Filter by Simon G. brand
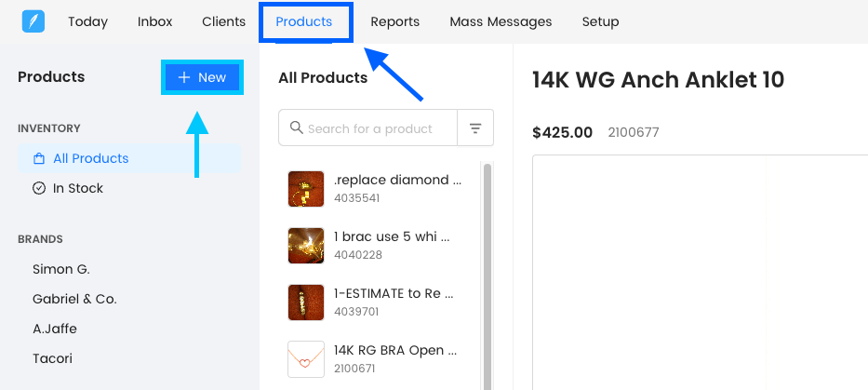 pos(61,269)
